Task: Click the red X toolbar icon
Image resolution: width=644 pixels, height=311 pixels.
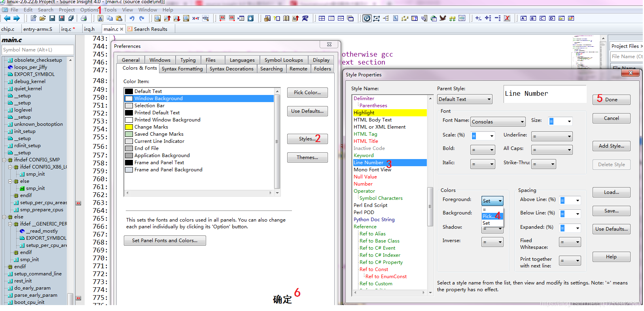Action: click(507, 18)
